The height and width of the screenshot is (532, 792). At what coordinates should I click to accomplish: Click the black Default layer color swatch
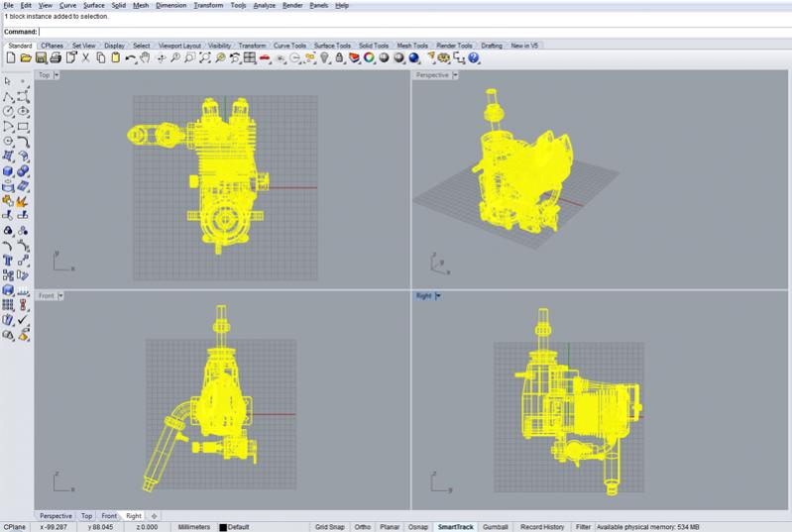(x=223, y=527)
